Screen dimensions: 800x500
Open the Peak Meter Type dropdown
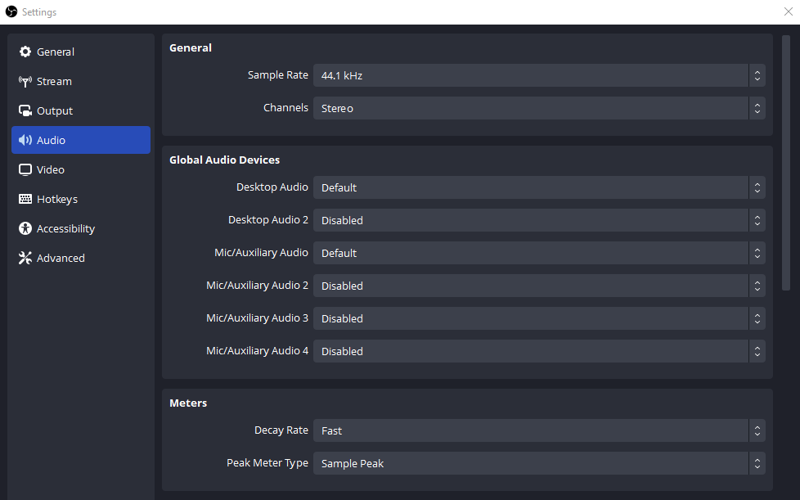539,463
